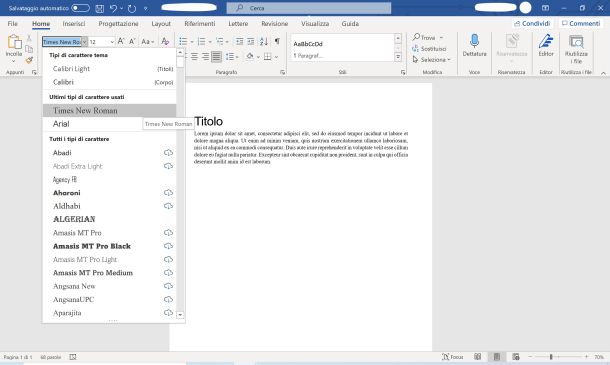Toggle the Salvataggio automatico switch
Image resolution: width=610 pixels, height=365 pixels.
coord(80,8)
